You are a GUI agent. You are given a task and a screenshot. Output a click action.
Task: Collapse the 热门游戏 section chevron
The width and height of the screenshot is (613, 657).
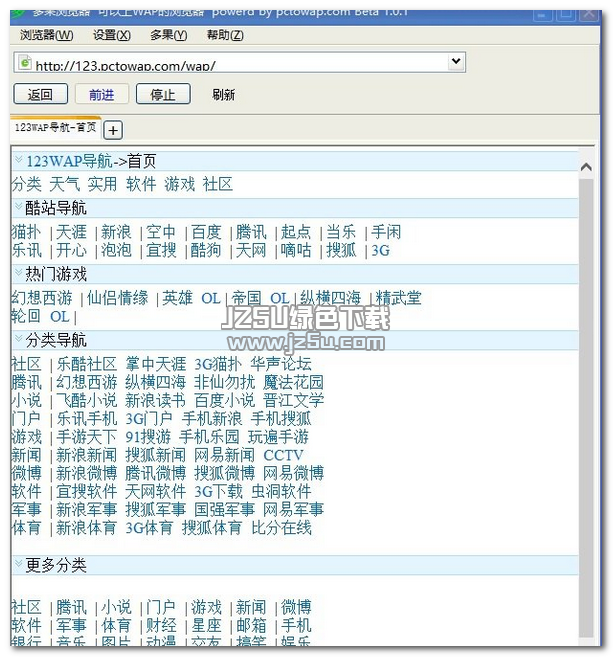click(x=18, y=272)
